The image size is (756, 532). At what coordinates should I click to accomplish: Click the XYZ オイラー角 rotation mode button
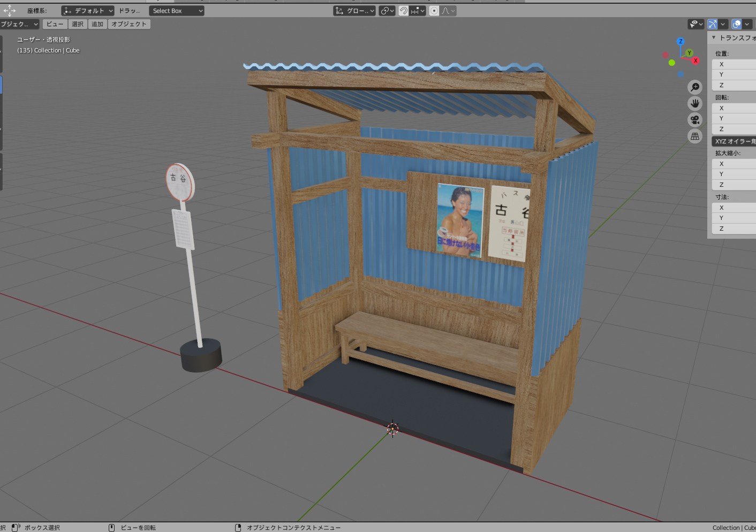(x=735, y=141)
